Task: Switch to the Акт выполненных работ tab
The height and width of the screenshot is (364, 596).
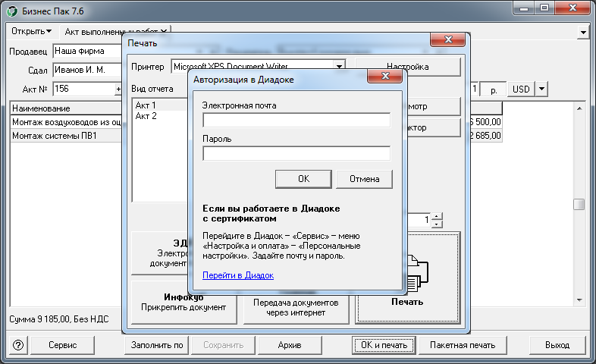Action: tap(111, 32)
